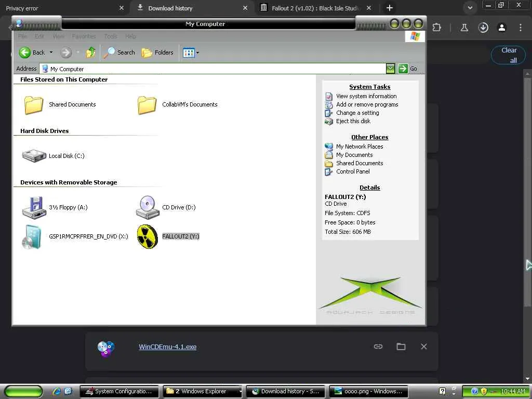
Task: Select the Shared Documents folder icon
Action: click(x=34, y=104)
